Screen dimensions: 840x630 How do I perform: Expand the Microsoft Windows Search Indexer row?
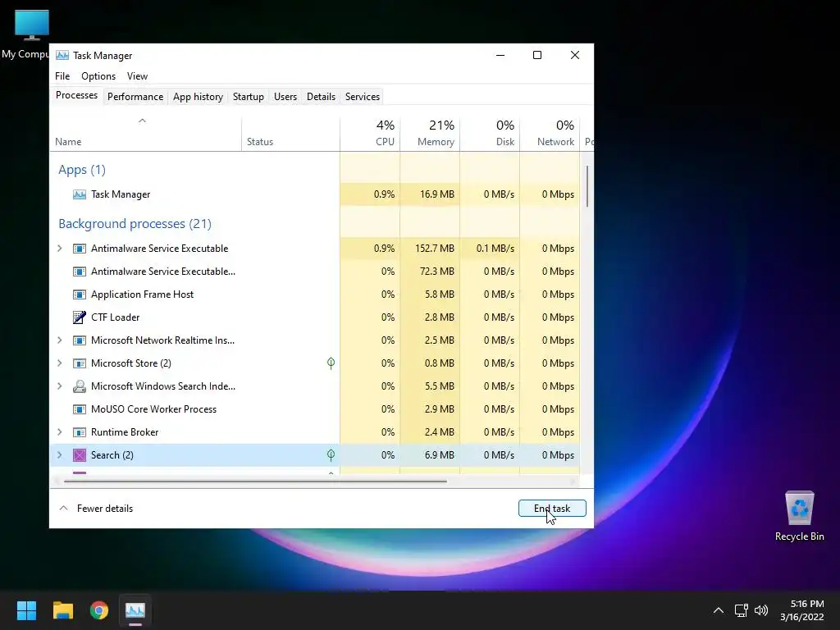[x=59, y=386]
